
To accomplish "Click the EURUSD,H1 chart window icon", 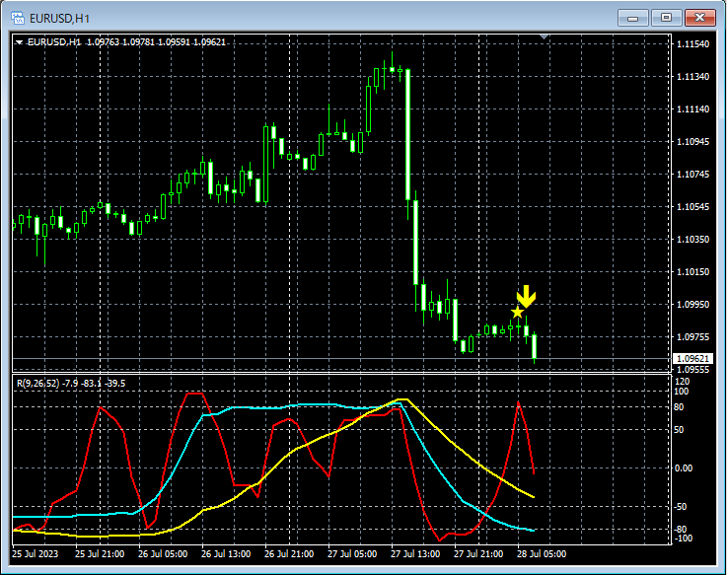I will click(x=18, y=18).
